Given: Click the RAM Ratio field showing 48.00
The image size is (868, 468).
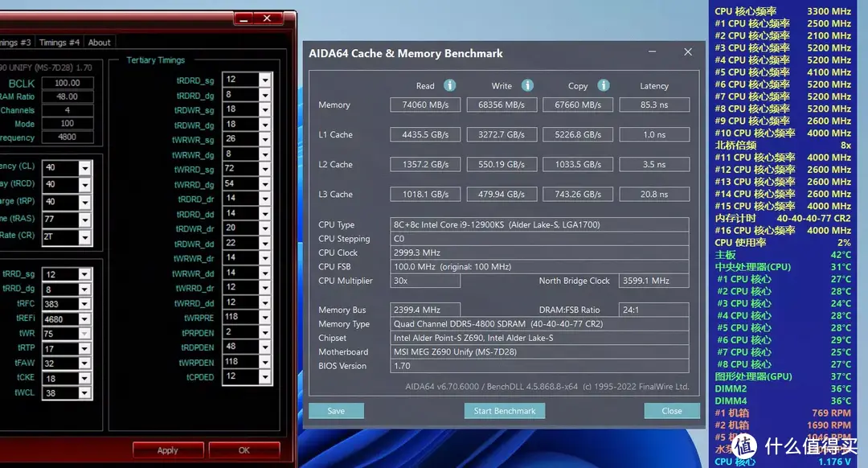Looking at the screenshot, I should [67, 96].
